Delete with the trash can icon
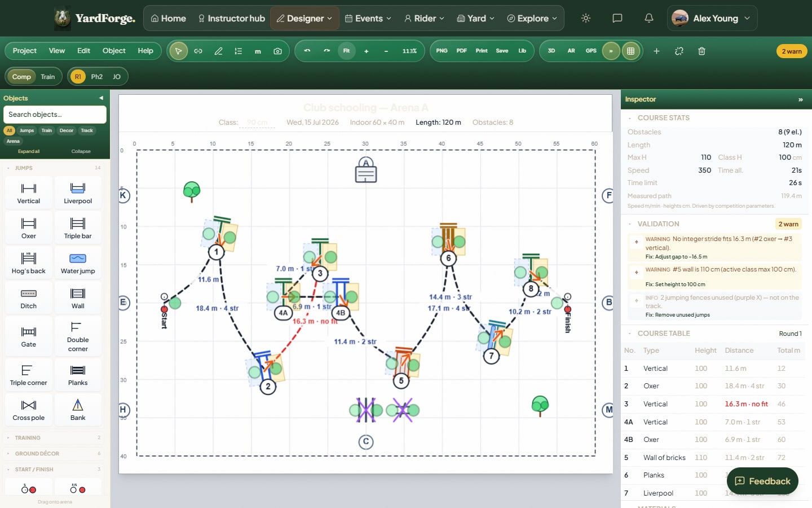Image resolution: width=812 pixels, height=508 pixels. (x=701, y=51)
